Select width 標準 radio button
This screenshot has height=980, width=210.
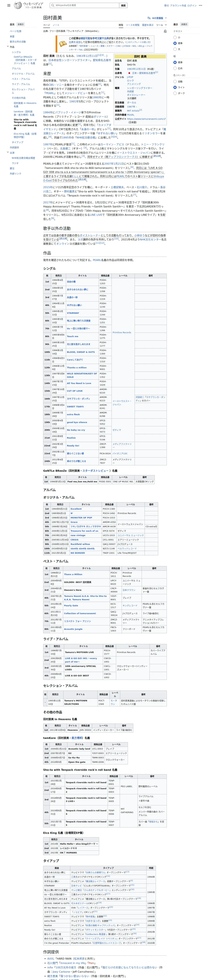click(175, 62)
